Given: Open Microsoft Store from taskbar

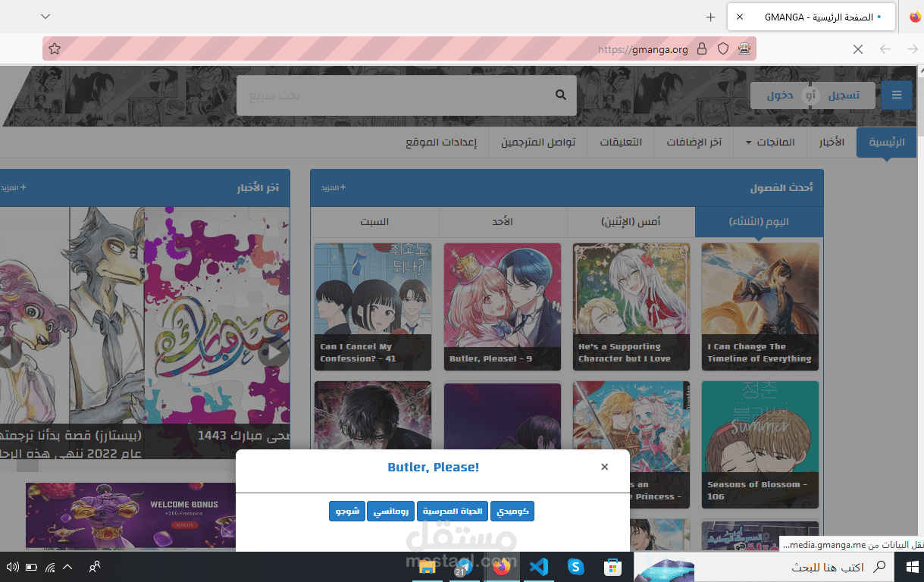Looking at the screenshot, I should 612,567.
